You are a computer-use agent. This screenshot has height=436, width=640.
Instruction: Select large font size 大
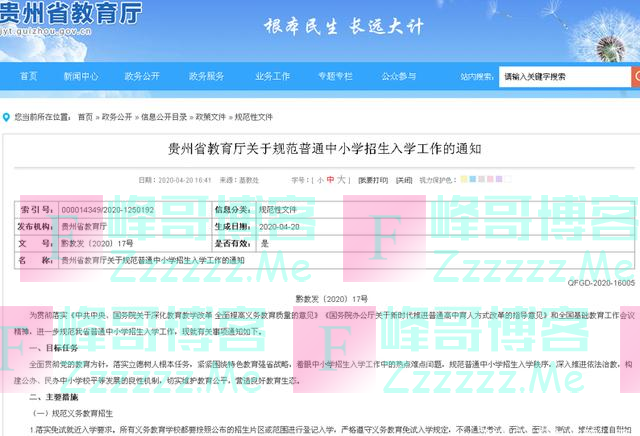pyautogui.click(x=341, y=180)
